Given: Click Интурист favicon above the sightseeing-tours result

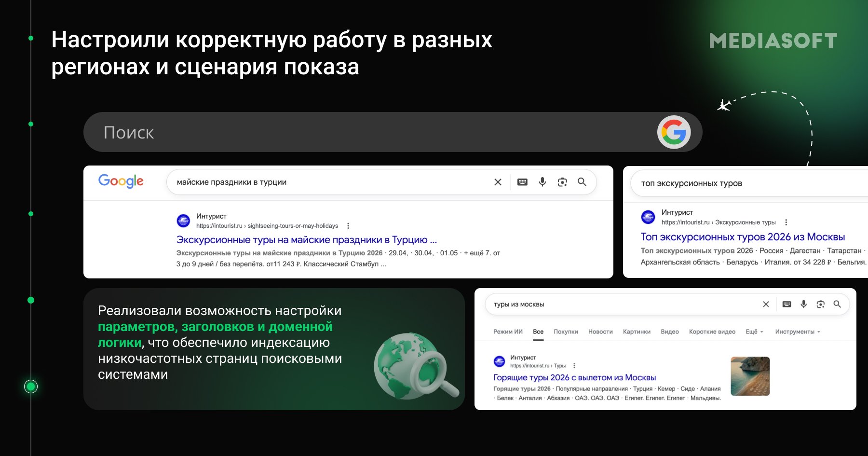Looking at the screenshot, I should pos(183,221).
